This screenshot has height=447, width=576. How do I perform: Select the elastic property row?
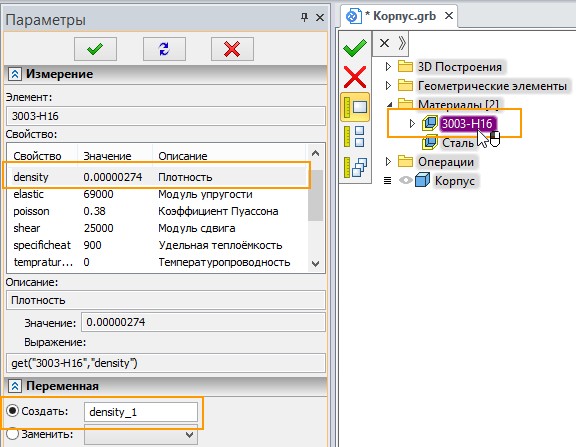156,194
